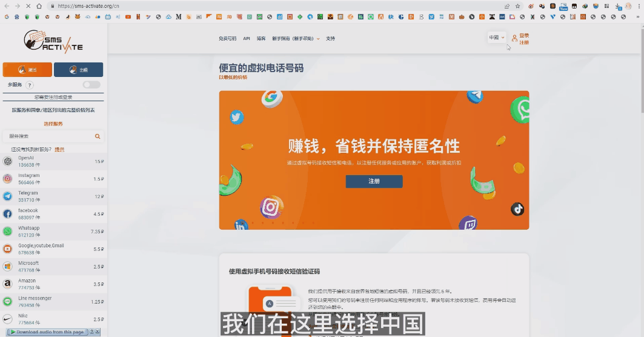Click the service search magnifier icon
Viewport: 644px width, 337px height.
(x=98, y=136)
